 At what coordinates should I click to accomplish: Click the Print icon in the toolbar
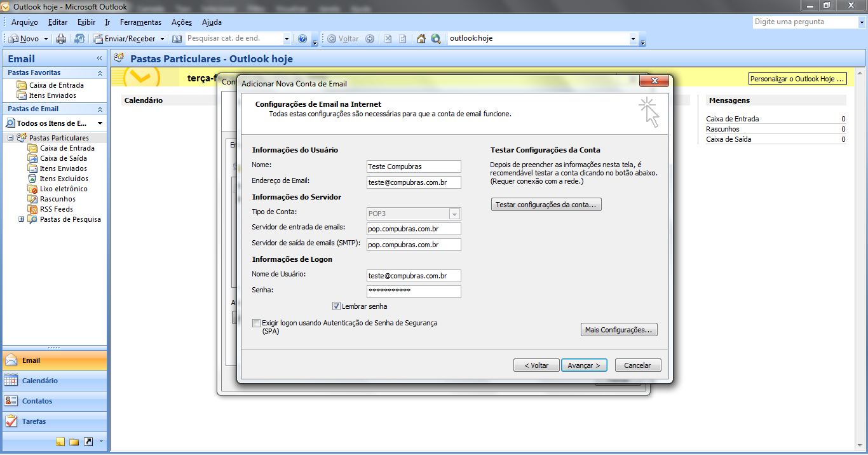point(61,39)
